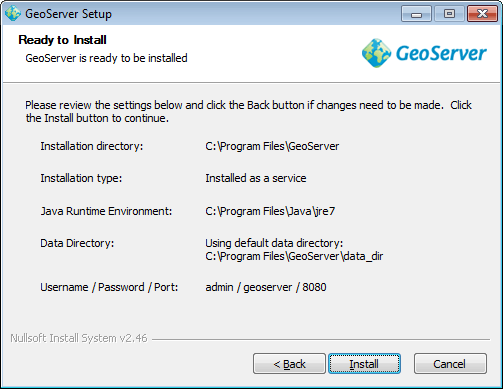The image size is (503, 389).
Task: Go back using the Back button
Action: (289, 364)
